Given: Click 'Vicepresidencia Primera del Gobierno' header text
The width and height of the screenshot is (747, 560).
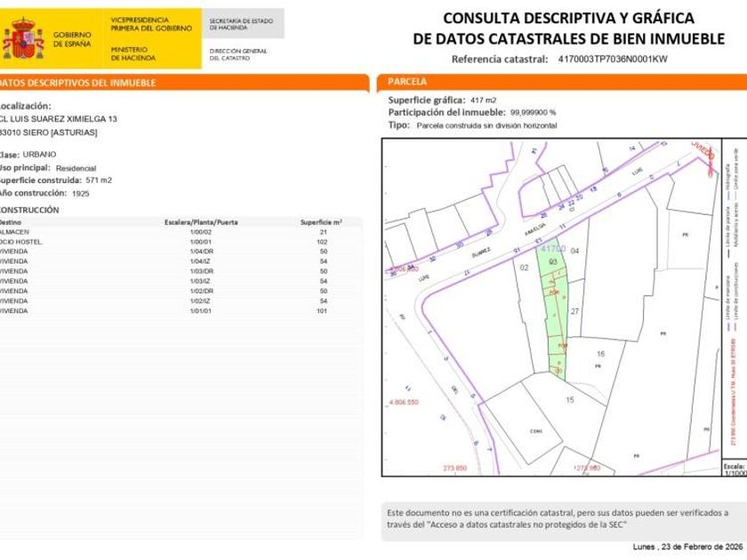Looking at the screenshot, I should pyautogui.click(x=151, y=24).
